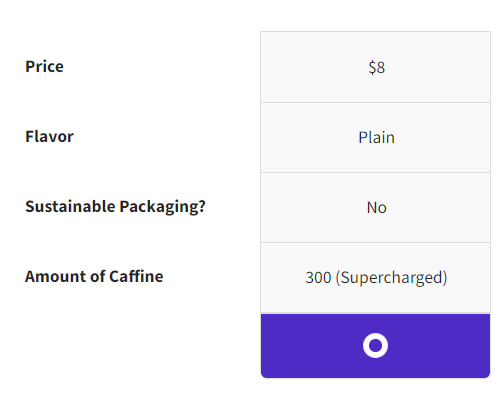
Task: Click the purple selection bar
Action: (375, 346)
